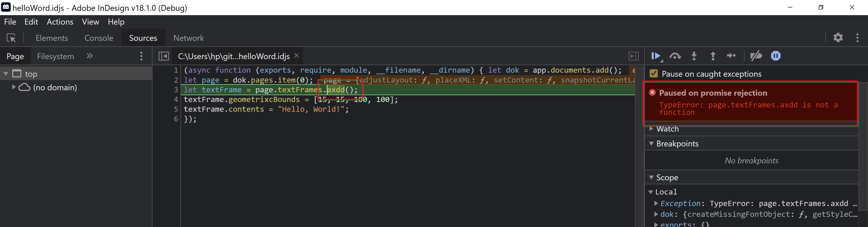Toggle the Pause on caught exceptions checkbox

tap(654, 74)
